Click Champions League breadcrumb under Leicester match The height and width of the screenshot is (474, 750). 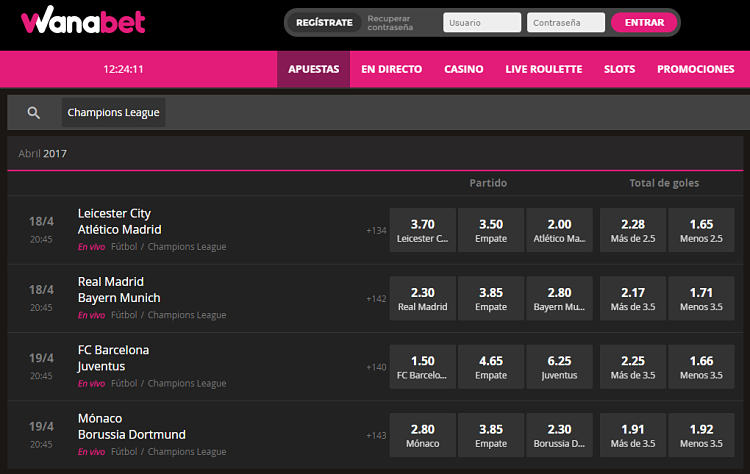pyautogui.click(x=187, y=247)
